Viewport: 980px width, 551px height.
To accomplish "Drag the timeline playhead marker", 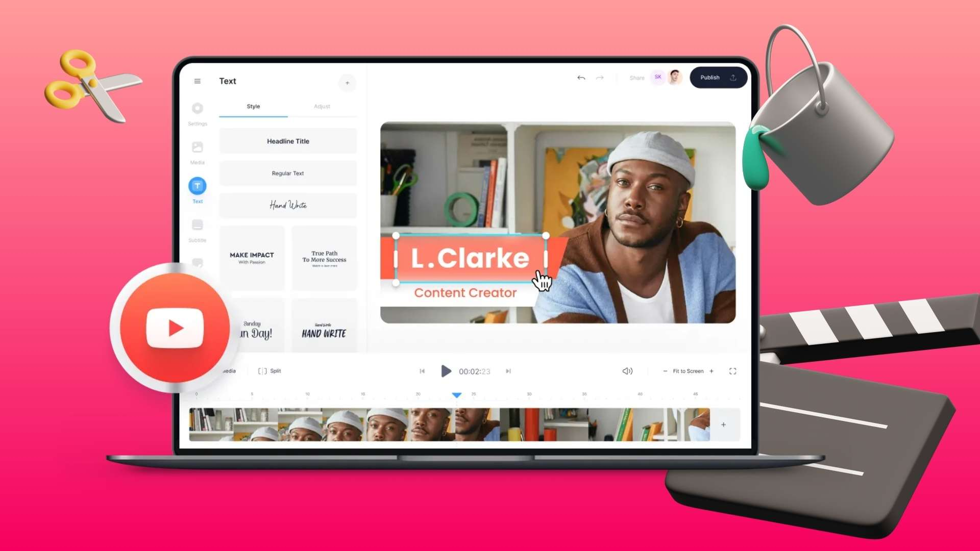I will [456, 395].
